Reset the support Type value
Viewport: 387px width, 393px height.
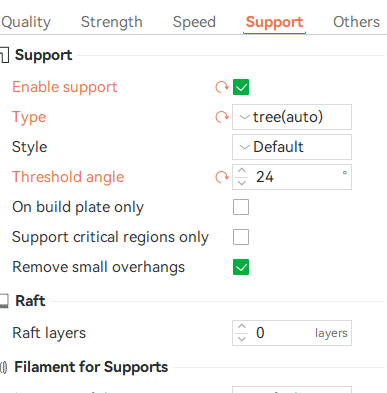tap(222, 117)
